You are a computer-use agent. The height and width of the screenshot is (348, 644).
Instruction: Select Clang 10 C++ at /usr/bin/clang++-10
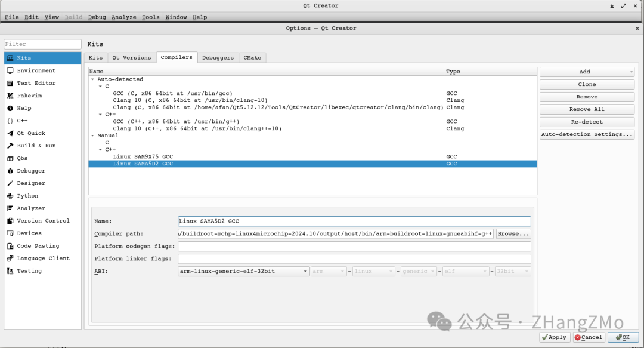coord(312,129)
